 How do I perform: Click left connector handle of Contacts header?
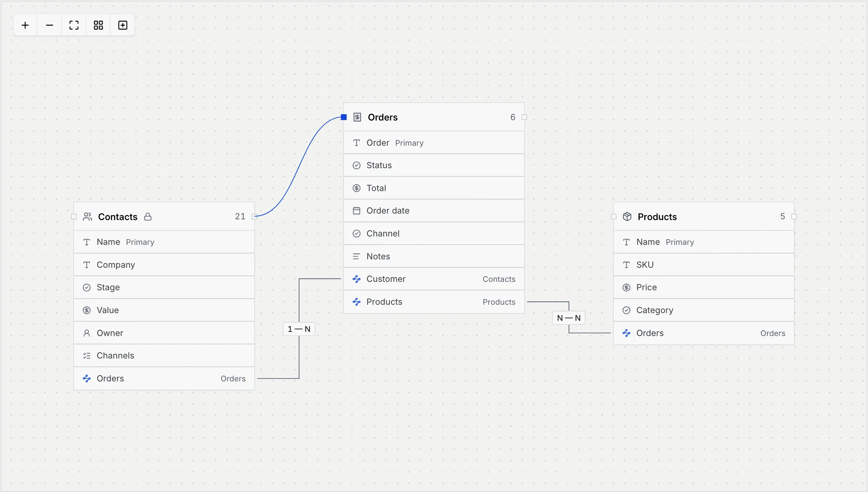point(74,217)
